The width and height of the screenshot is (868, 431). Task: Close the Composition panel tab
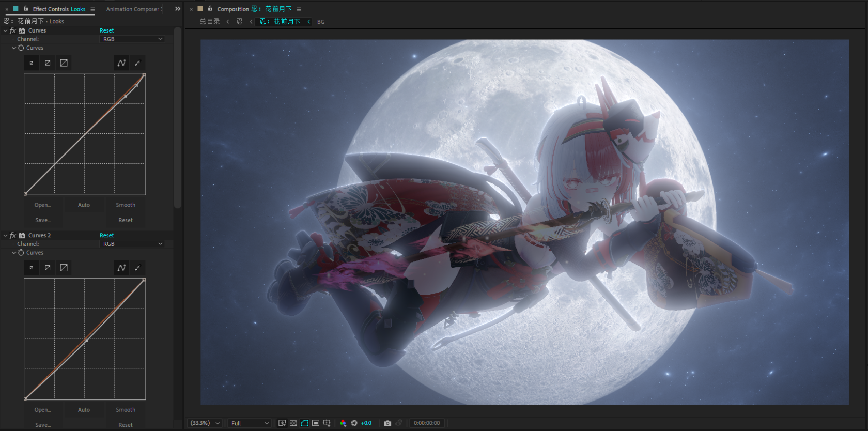(x=191, y=9)
